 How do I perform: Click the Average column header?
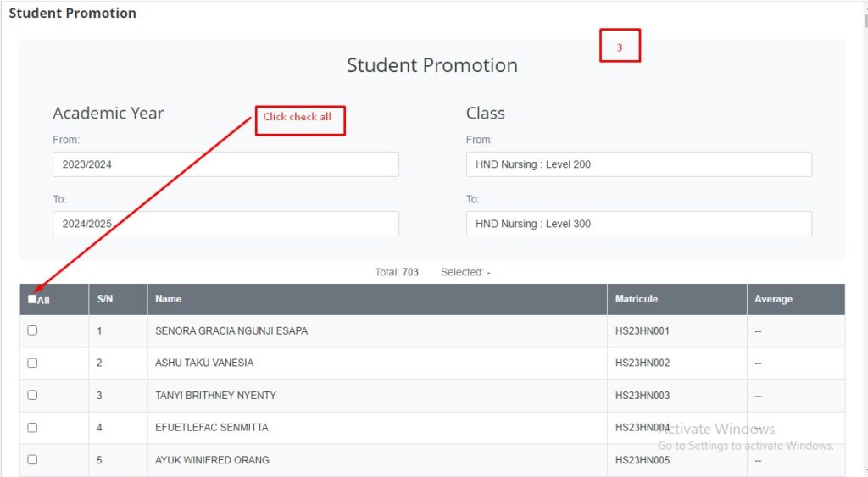tap(774, 299)
